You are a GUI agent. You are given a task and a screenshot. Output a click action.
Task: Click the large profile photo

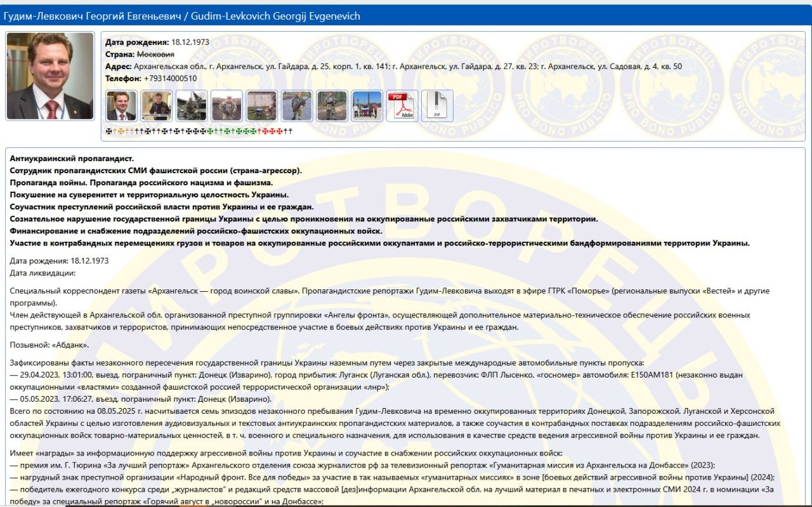(x=50, y=76)
